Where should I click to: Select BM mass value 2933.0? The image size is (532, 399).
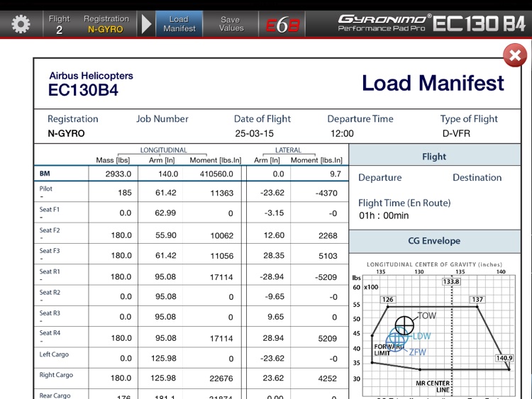[x=118, y=174]
